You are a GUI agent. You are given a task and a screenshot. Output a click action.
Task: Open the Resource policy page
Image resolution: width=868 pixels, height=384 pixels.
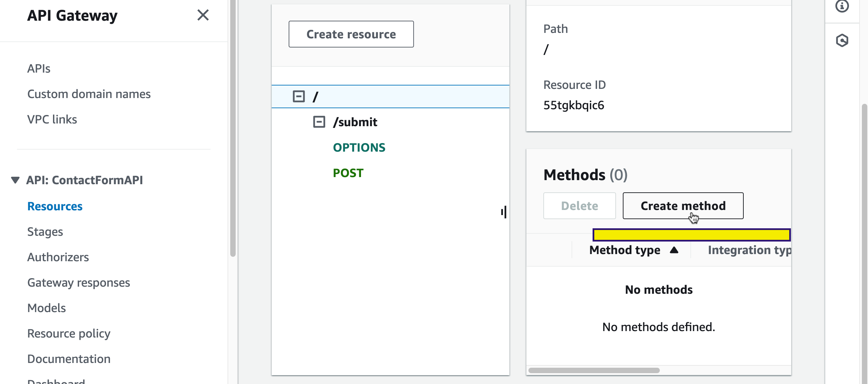point(69,333)
